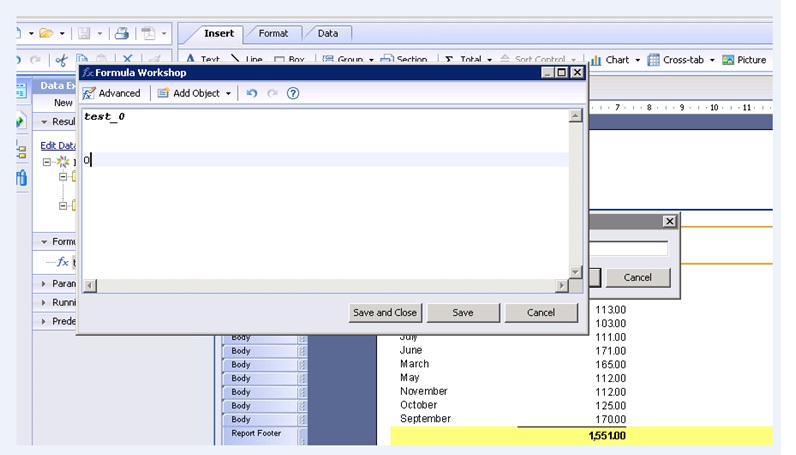Open the Add Object dropdown arrow
796x455 pixels.
pyautogui.click(x=228, y=93)
